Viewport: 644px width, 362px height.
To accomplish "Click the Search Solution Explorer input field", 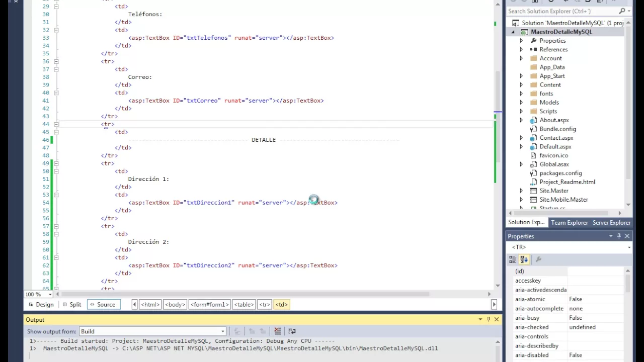I will 562,11.
